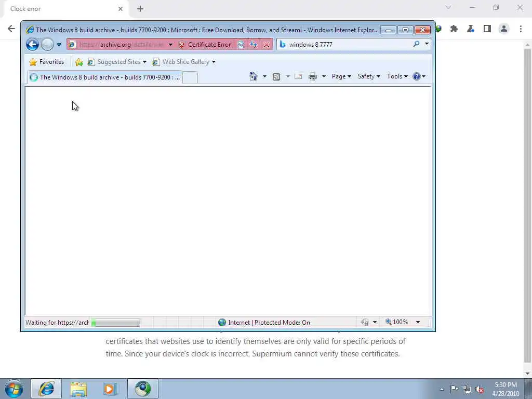The width and height of the screenshot is (532, 399).
Task: Select The Windows 8 build archive tab
Action: [105, 77]
